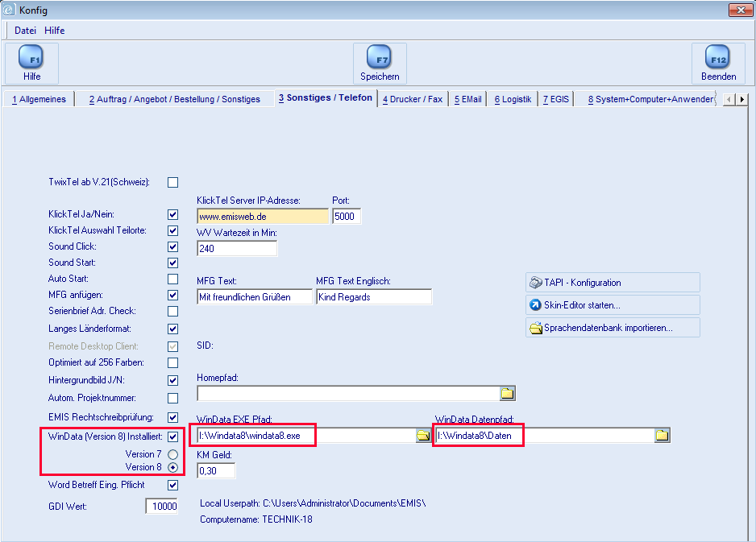This screenshot has height=542, width=756.
Task: Enable Auto Start checkbox
Action: [x=172, y=279]
